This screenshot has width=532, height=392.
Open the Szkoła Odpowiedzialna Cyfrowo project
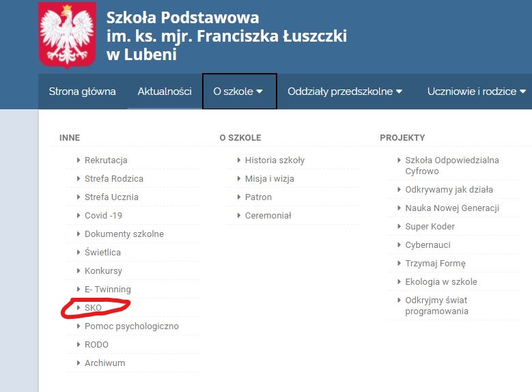[x=452, y=166]
